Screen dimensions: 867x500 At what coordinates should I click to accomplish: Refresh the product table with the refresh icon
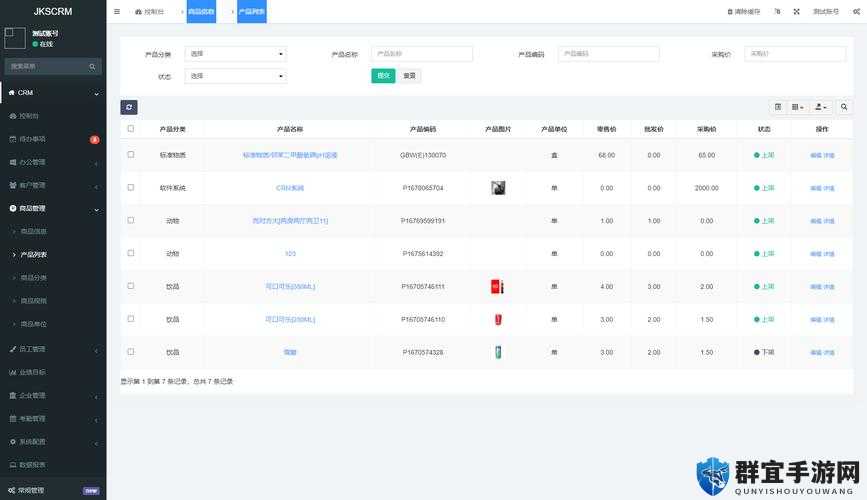pos(129,107)
